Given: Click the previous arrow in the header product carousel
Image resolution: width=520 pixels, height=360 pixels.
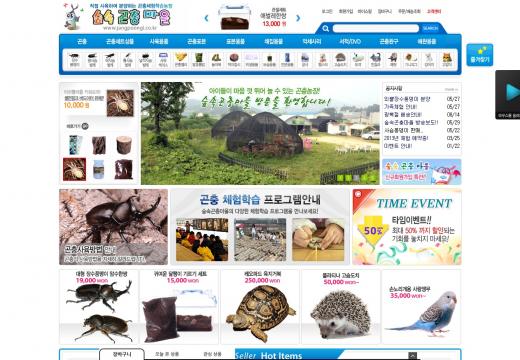Looking at the screenshot, I should 206,18.
